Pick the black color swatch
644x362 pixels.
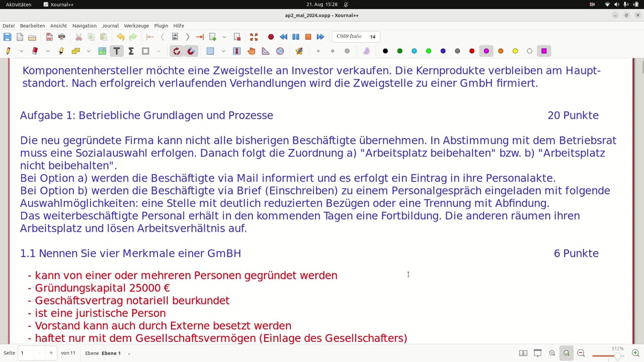pos(385,51)
